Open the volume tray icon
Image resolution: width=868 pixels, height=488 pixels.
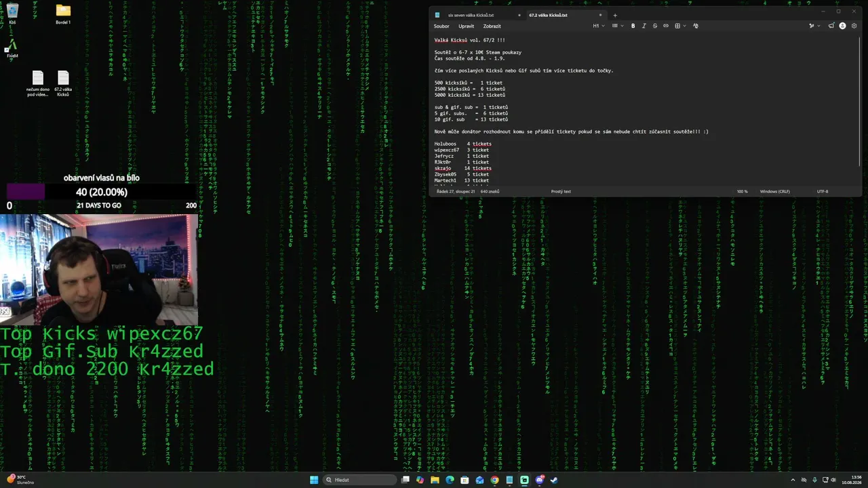pyautogui.click(x=834, y=480)
